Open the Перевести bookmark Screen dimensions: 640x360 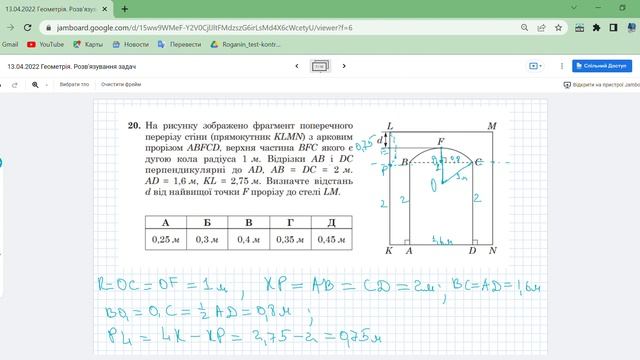pyautogui.click(x=180, y=44)
